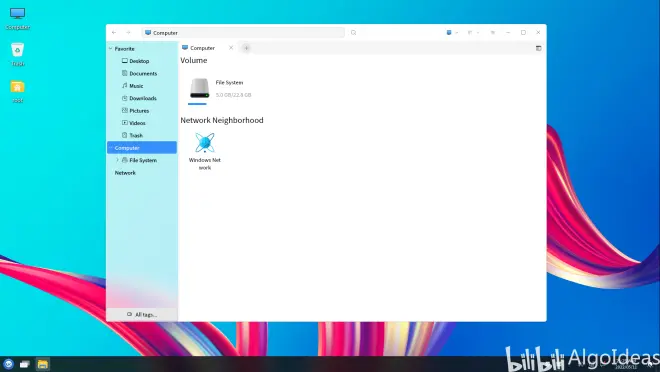Click the Network Neighborhood section heading
This screenshot has height=372, width=660.
click(x=222, y=120)
